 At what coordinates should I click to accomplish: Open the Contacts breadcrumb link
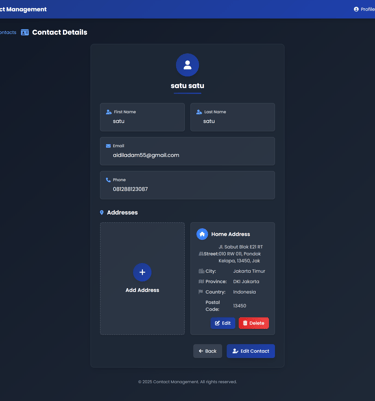coord(7,32)
